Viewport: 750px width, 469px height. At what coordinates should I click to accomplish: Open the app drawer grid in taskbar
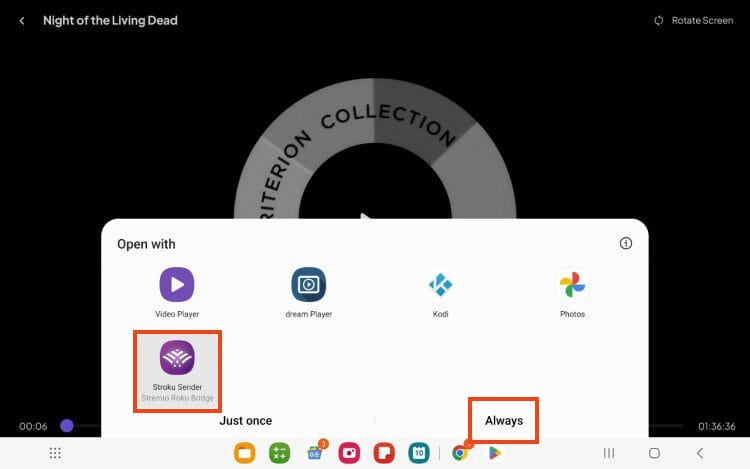(x=55, y=453)
